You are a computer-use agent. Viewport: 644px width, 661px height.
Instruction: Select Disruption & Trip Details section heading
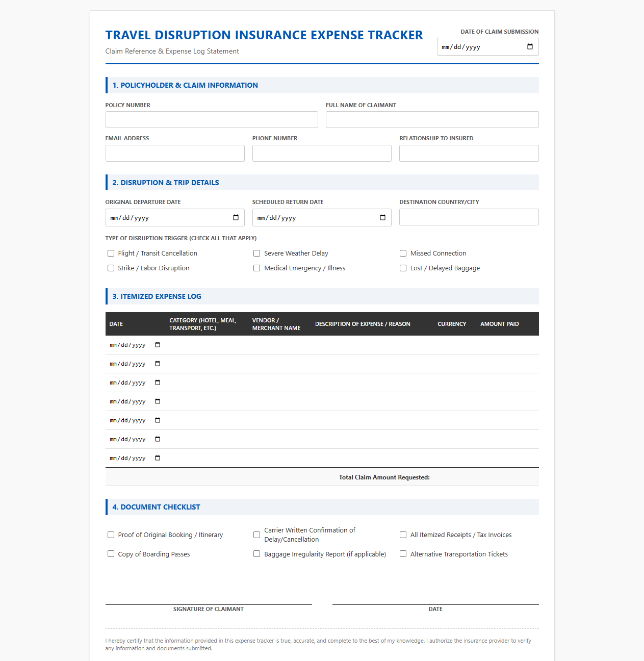tap(166, 183)
